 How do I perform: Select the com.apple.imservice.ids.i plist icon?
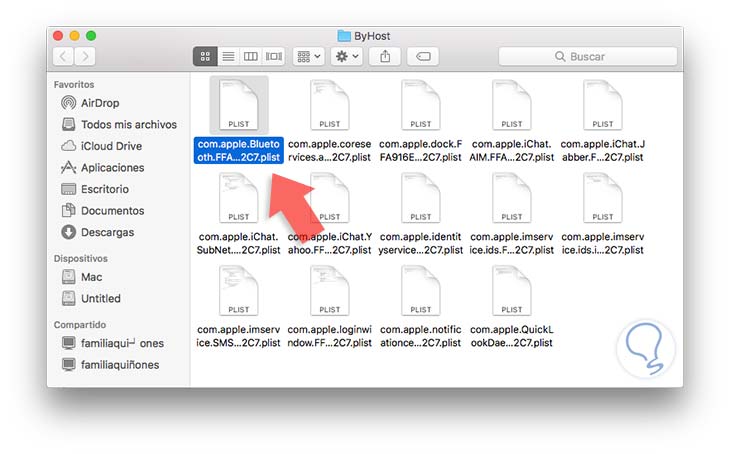(x=602, y=197)
